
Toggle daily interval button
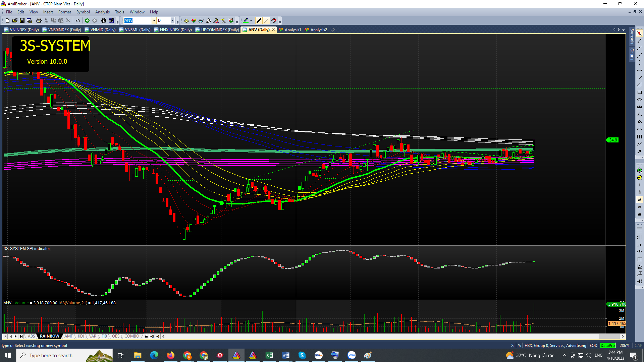coord(640,199)
